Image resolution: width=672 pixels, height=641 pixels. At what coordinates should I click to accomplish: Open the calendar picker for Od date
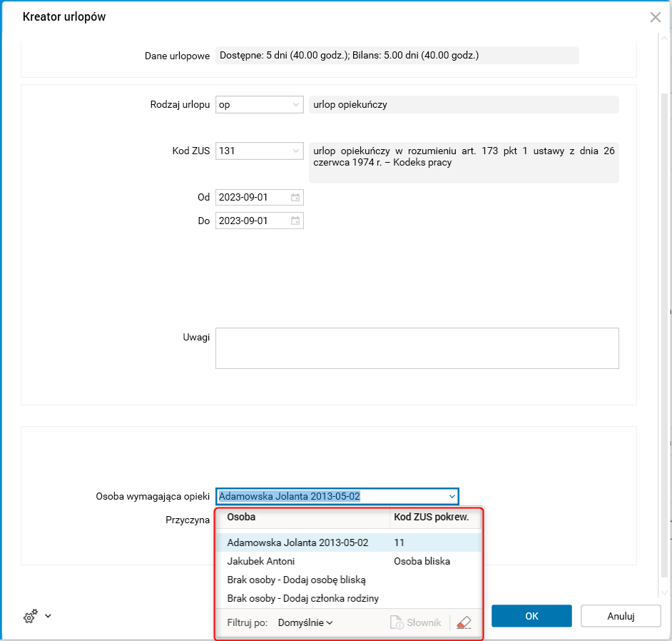[x=295, y=197]
